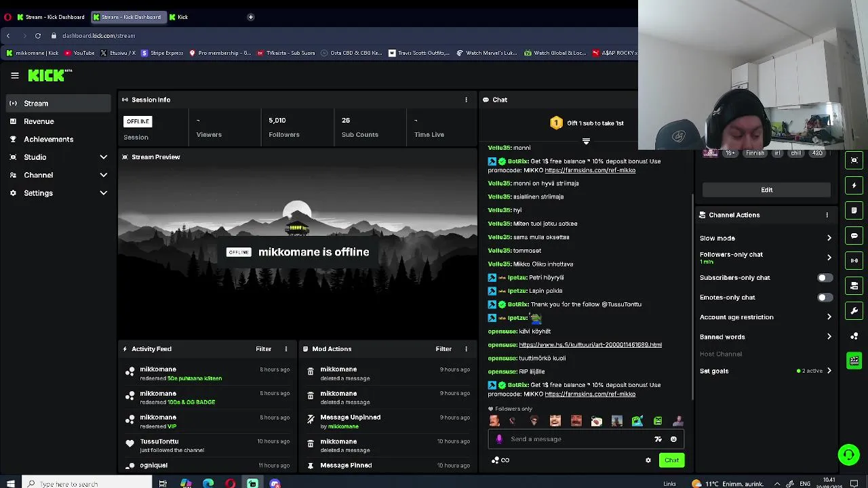
Task: Click the purple microphone icon in message box
Action: 499,439
